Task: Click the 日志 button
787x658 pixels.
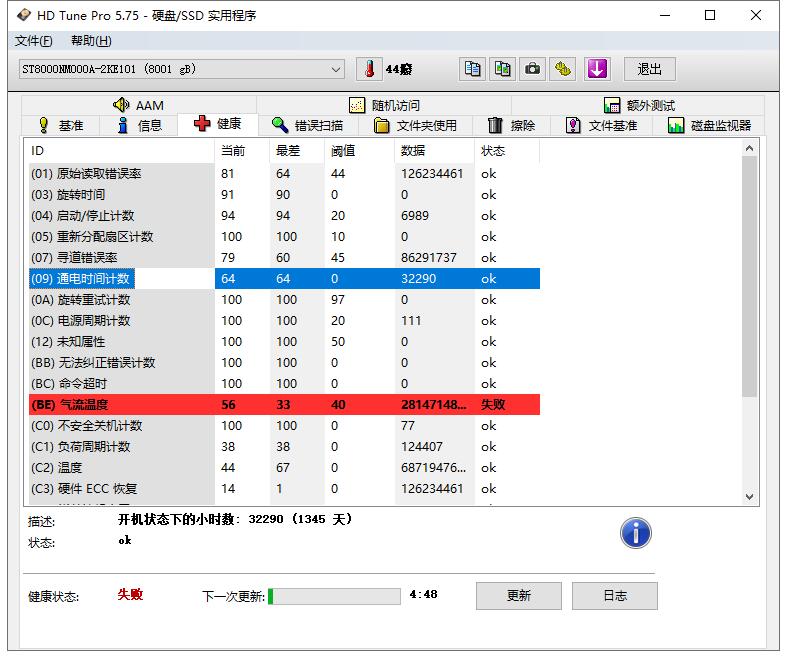Action: pos(615,596)
